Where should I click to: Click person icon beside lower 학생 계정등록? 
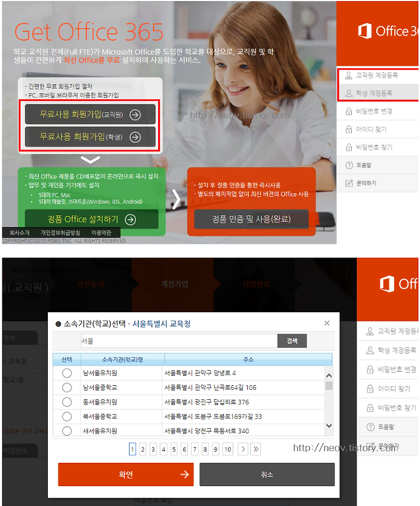click(370, 350)
